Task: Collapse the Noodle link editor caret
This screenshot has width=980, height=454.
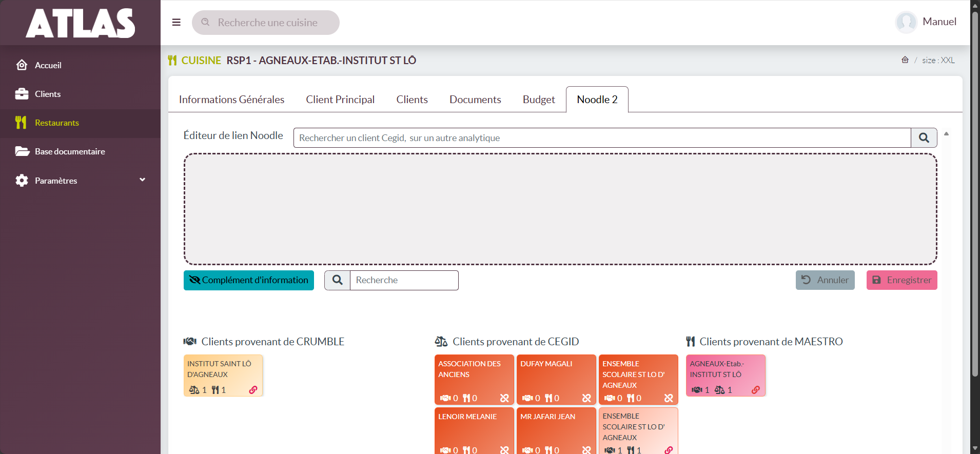Action: pyautogui.click(x=947, y=134)
